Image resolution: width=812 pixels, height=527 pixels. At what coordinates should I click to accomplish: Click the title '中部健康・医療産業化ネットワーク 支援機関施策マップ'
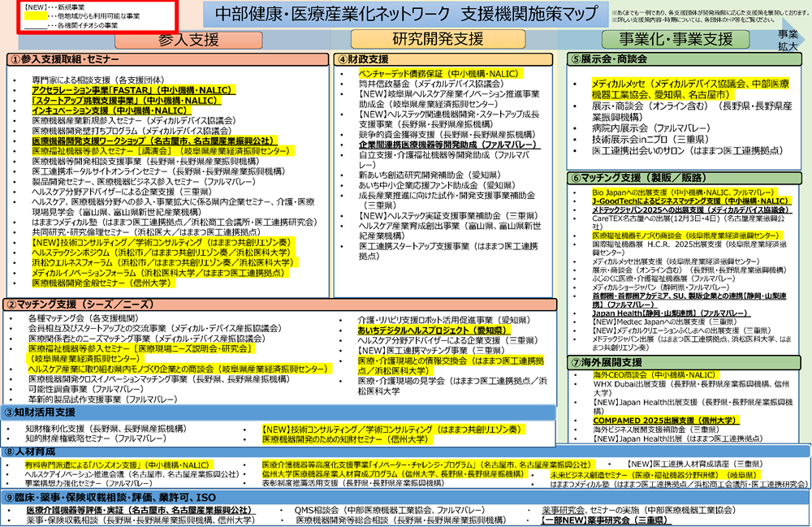click(x=406, y=14)
